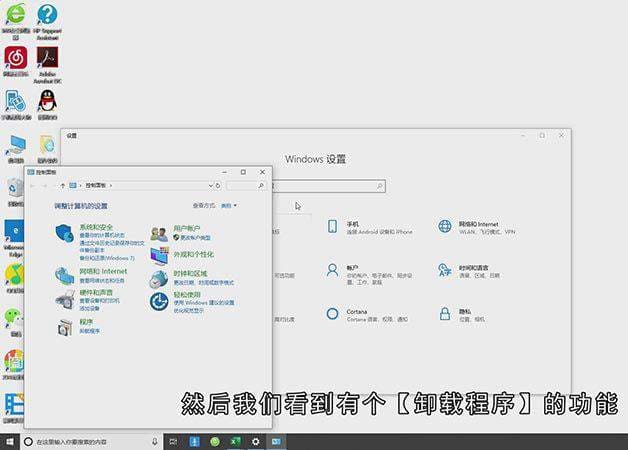628x450 pixels.
Task: Click 更改帐户类型 link
Action: [195, 237]
